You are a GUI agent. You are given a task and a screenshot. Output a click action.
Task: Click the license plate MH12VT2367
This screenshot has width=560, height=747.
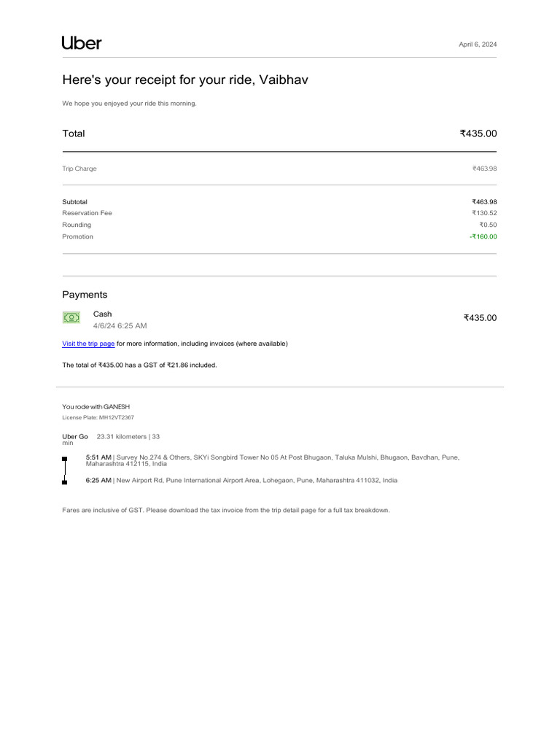(x=98, y=417)
